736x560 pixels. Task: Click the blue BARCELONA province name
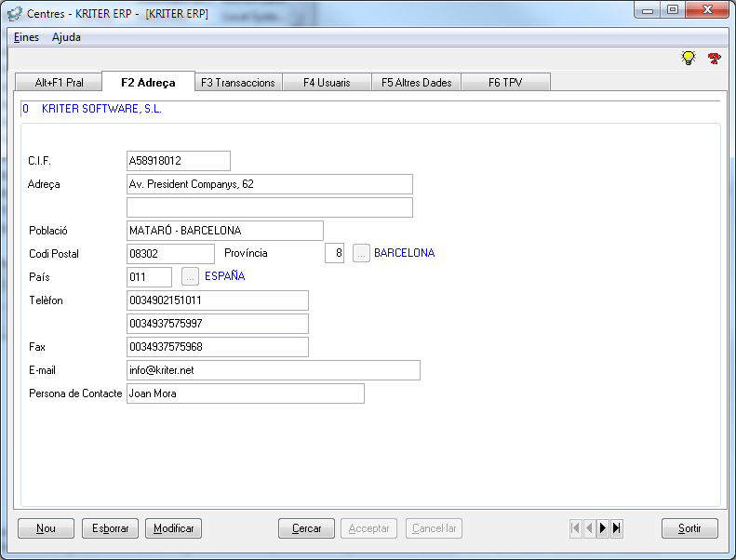click(404, 253)
